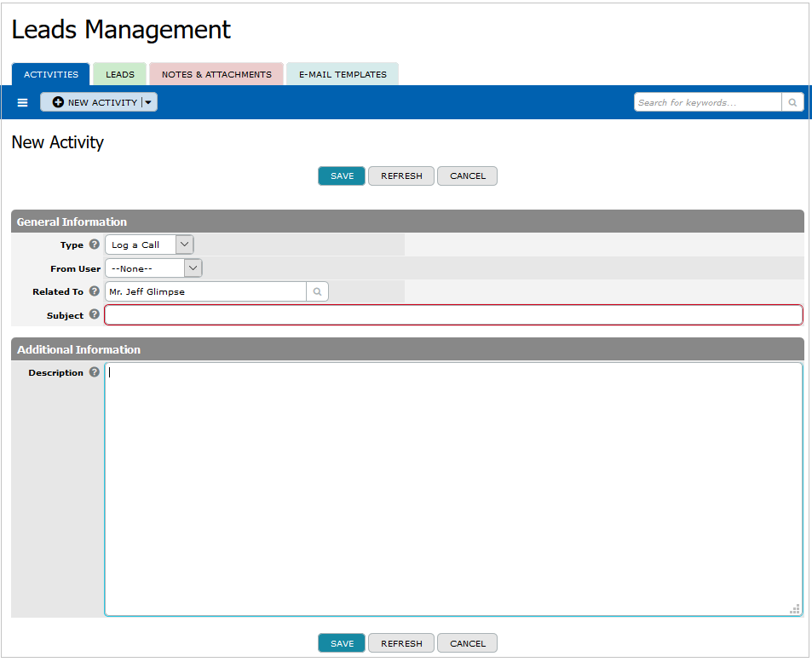Image resolution: width=812 pixels, height=662 pixels.
Task: Click the Description textarea resize grip
Action: click(794, 609)
